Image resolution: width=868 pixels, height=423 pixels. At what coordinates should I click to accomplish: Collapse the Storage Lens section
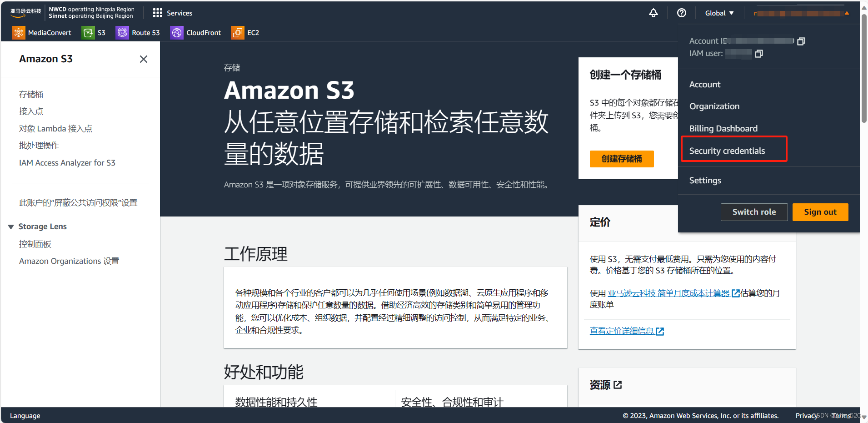10,226
